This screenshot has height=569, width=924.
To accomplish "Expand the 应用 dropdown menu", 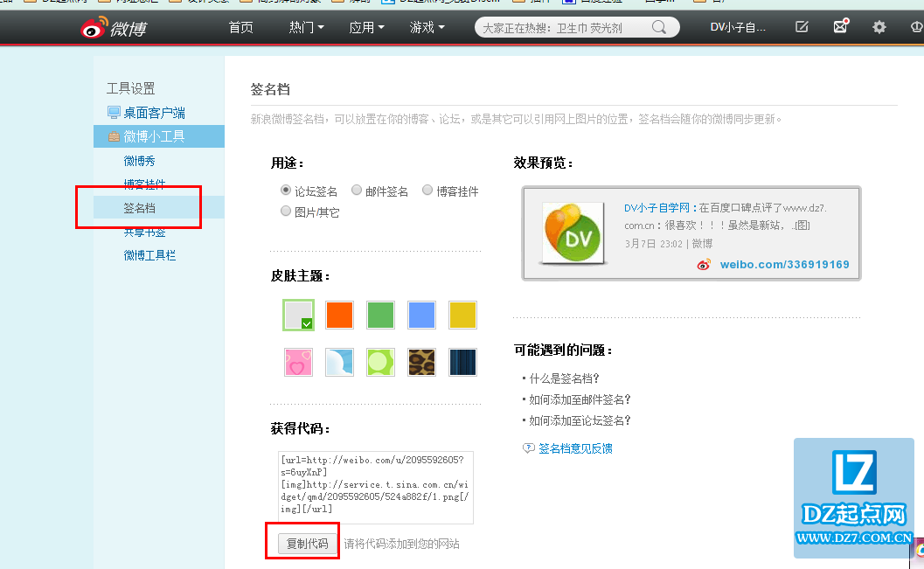I will click(x=366, y=28).
